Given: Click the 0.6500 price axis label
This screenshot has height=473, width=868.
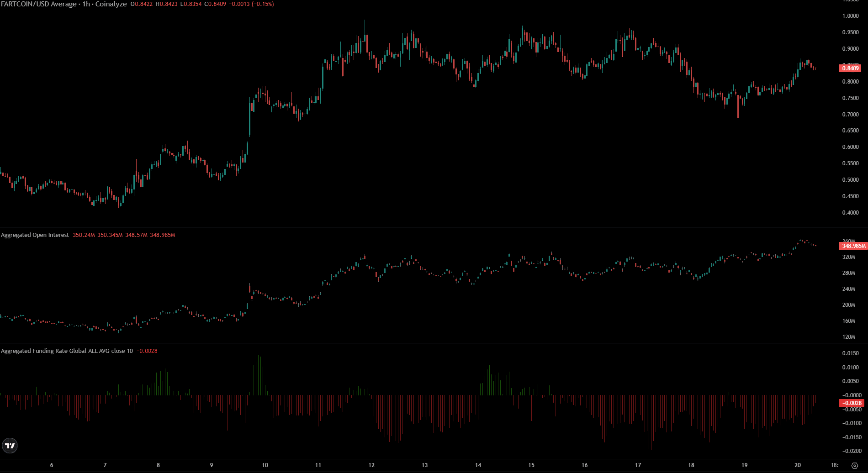Looking at the screenshot, I should coord(850,131).
